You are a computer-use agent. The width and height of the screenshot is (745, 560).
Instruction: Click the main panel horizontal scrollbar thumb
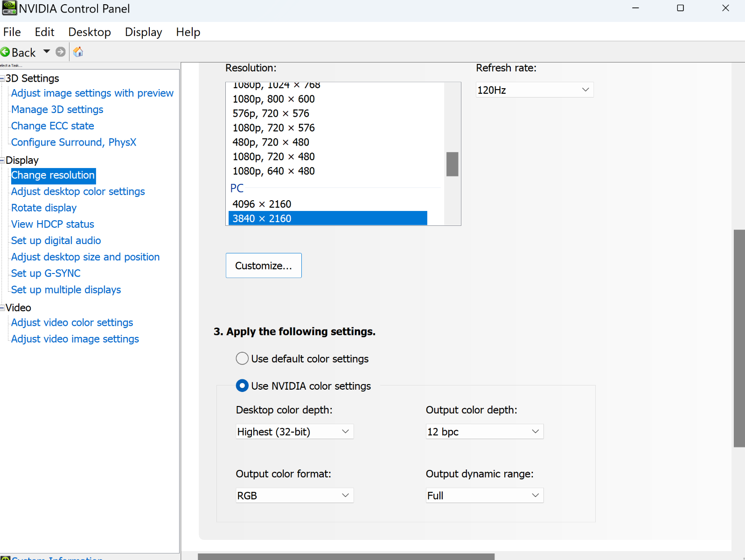tap(346, 557)
